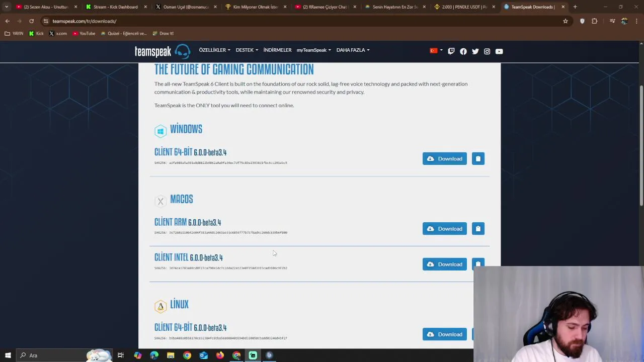Launch Copilot from the taskbar
644x362 pixels.
pyautogui.click(x=137, y=355)
